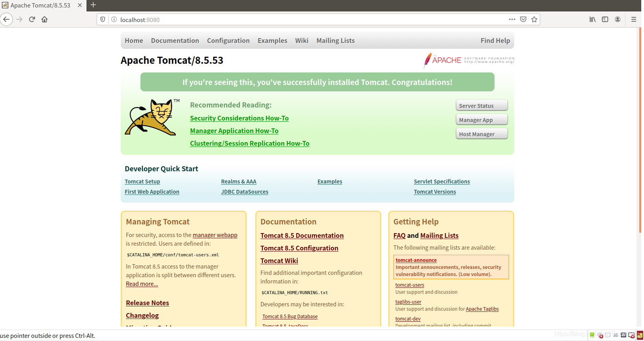Close the Apache Tomcat/8.5.53 tab
644x341 pixels.
(x=80, y=5)
